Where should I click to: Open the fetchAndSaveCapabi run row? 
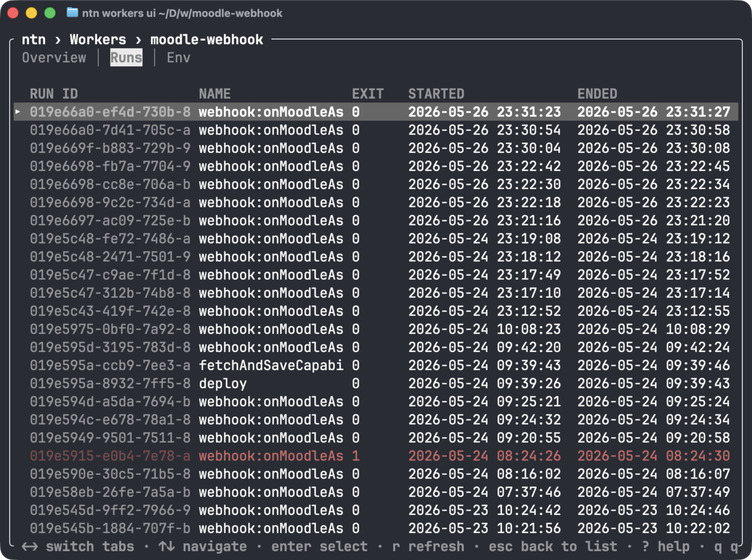point(376,365)
